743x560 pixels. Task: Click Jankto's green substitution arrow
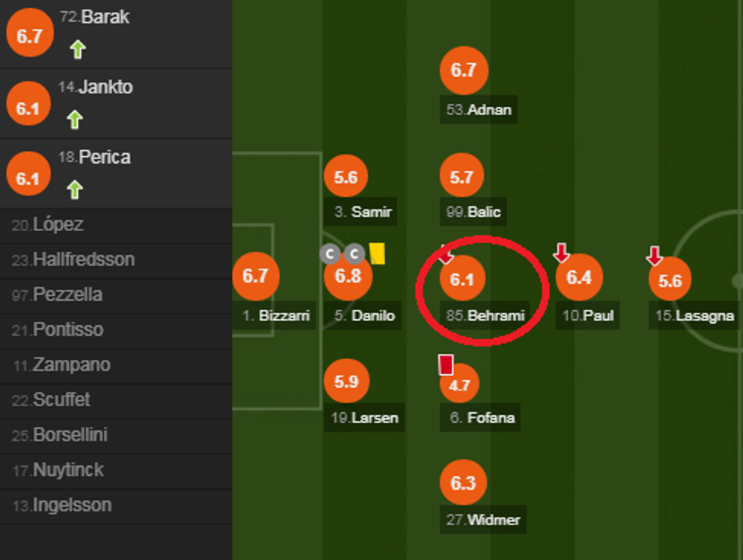point(74,120)
